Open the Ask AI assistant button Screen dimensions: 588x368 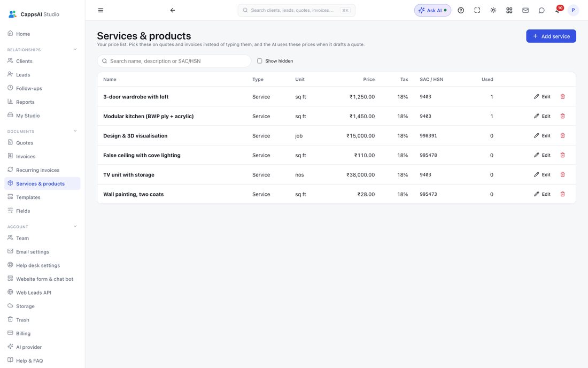pos(432,11)
